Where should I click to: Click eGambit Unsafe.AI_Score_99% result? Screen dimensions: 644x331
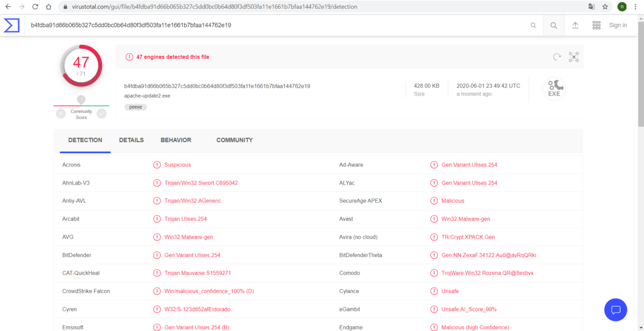(x=469, y=310)
